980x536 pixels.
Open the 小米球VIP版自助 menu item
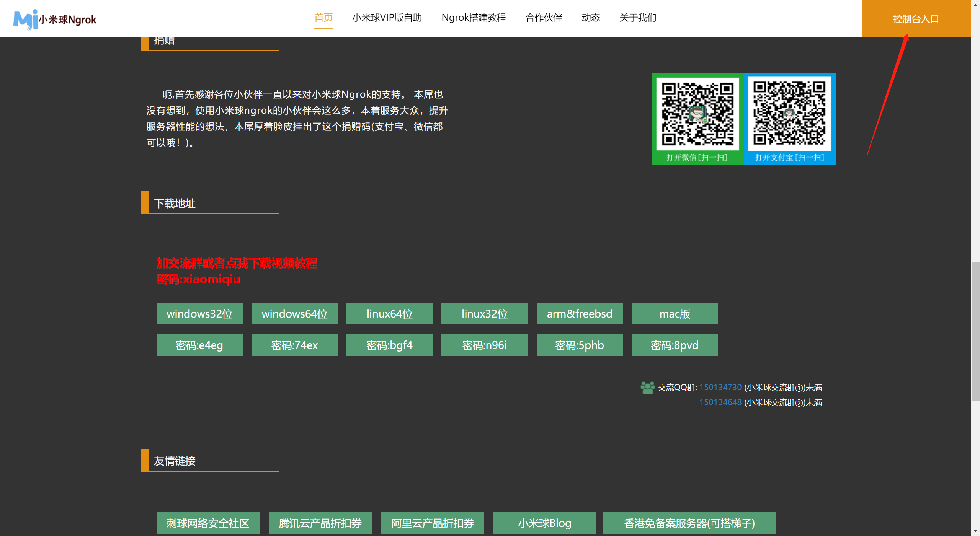387,18
